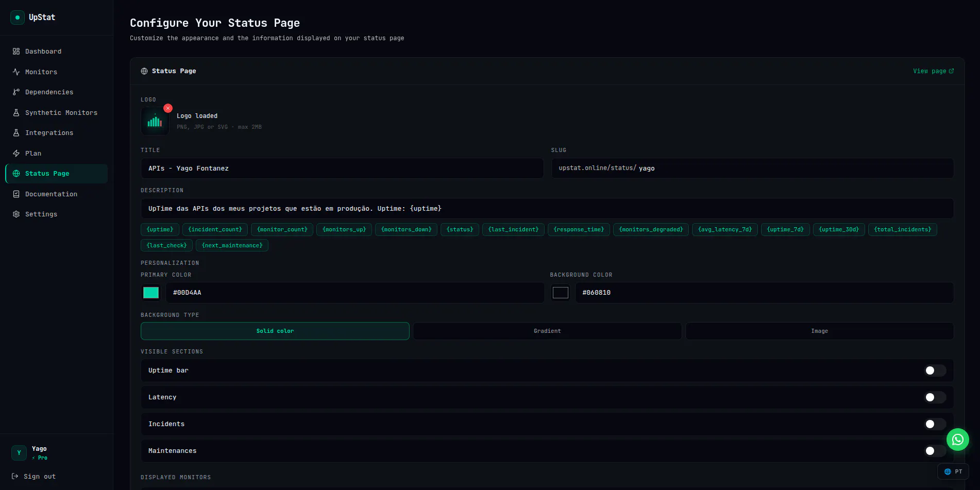Click the Documentation book icon
Viewport: 980px width, 490px height.
tap(16, 194)
